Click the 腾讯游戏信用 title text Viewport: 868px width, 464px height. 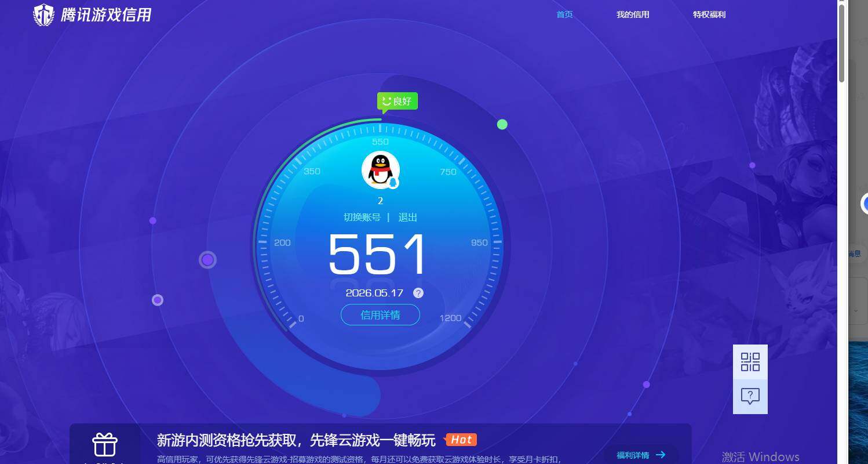(106, 14)
